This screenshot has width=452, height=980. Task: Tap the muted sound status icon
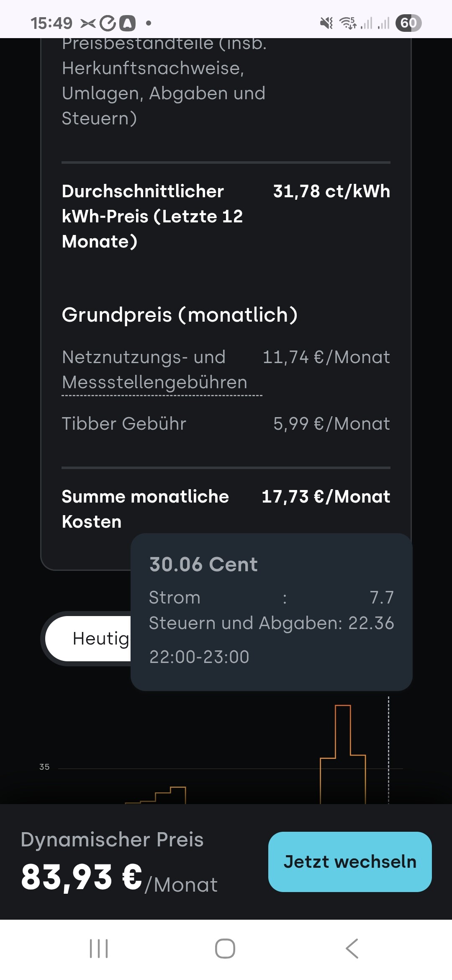click(326, 23)
